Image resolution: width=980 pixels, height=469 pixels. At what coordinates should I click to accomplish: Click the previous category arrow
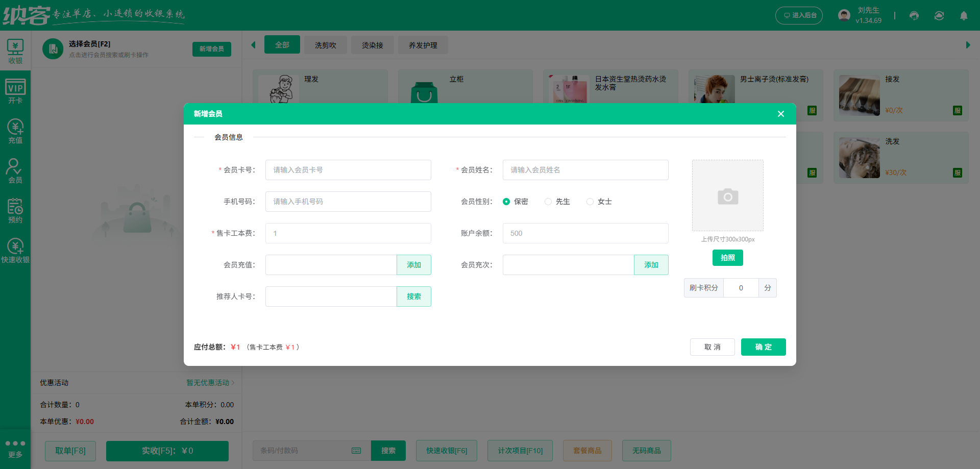pyautogui.click(x=253, y=45)
